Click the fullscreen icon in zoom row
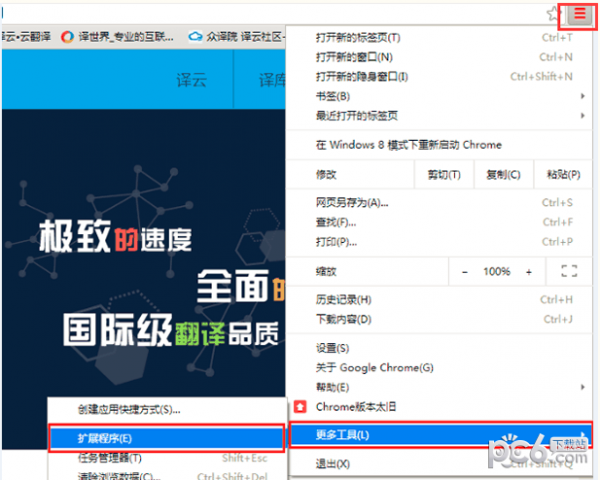 pyautogui.click(x=569, y=271)
